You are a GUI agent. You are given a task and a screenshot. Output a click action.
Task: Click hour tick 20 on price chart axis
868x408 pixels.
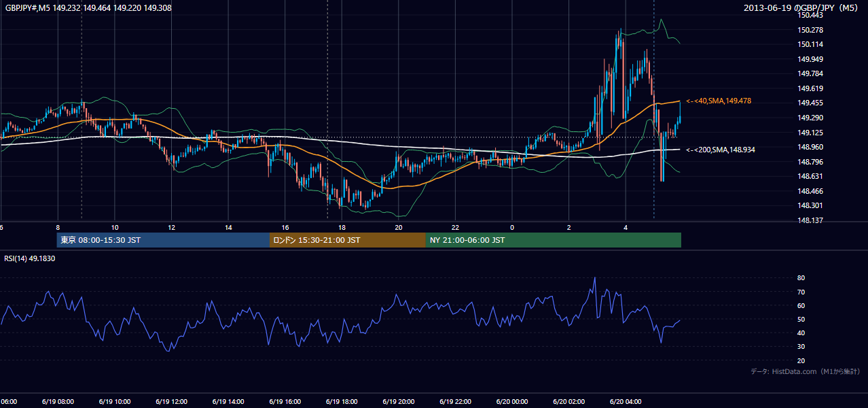coord(399,227)
